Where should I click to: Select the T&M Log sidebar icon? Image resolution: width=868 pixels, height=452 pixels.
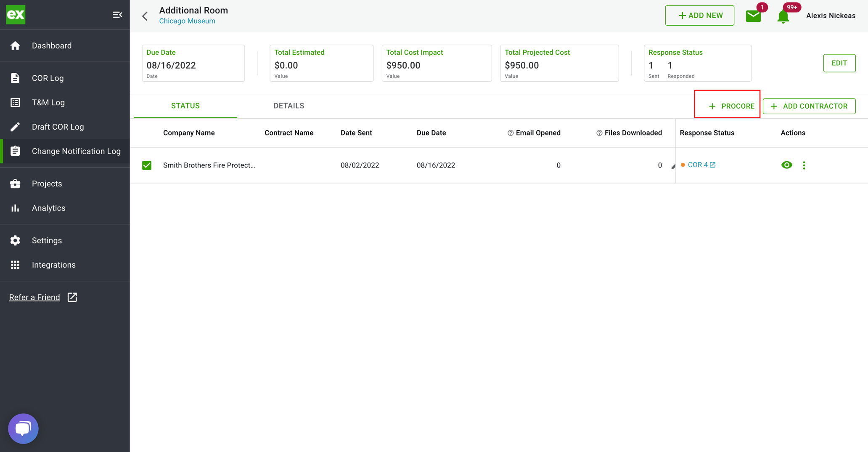[16, 102]
